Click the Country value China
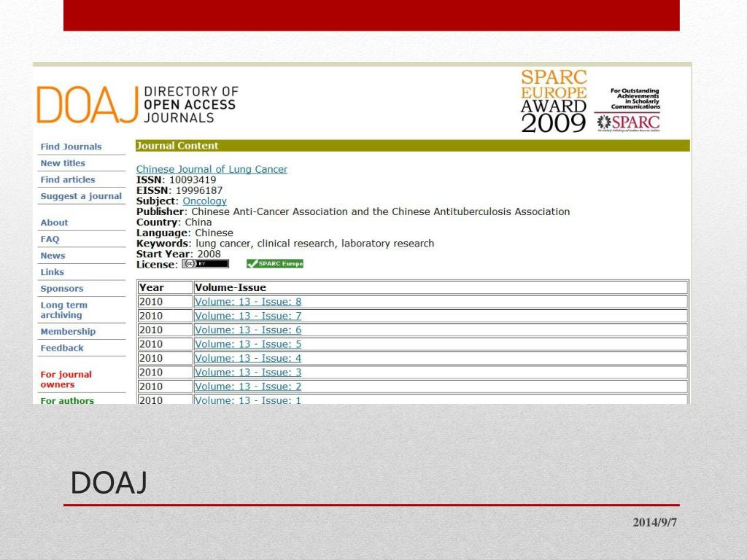This screenshot has width=747, height=560. (x=198, y=222)
